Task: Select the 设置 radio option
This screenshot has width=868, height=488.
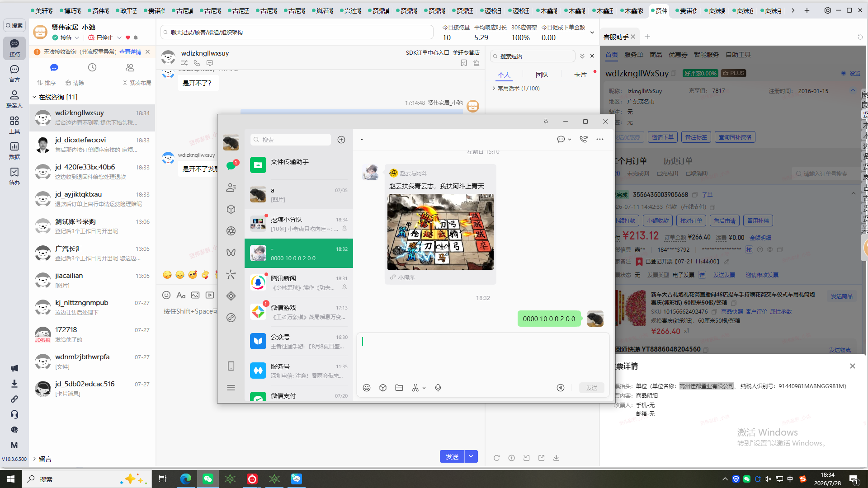Action: 844,73
